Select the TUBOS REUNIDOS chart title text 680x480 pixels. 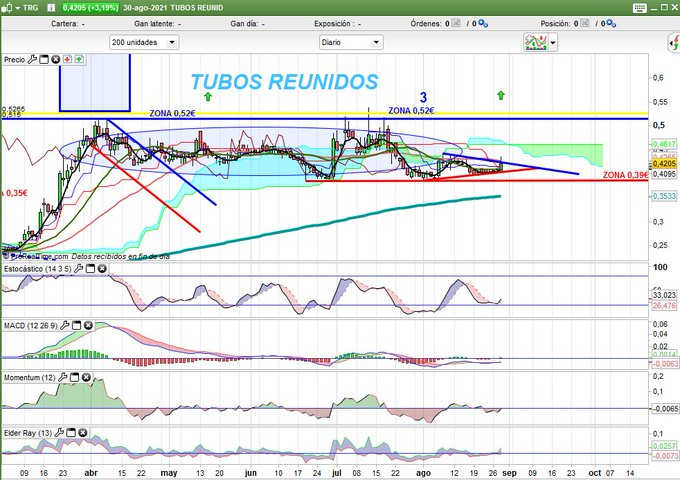tap(284, 82)
